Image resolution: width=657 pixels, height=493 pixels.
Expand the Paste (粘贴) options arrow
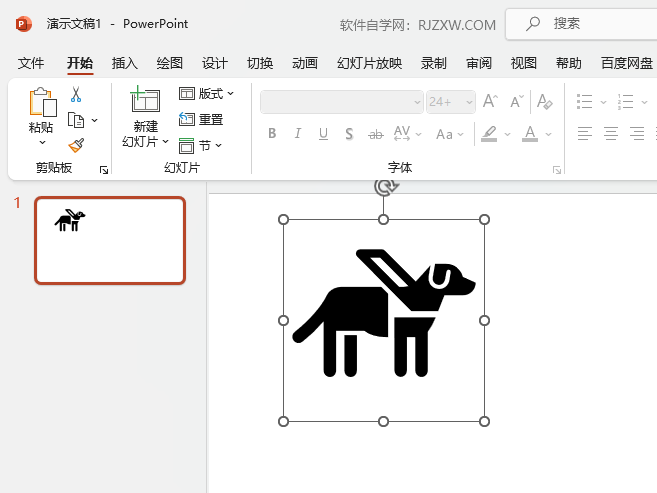coord(42,143)
